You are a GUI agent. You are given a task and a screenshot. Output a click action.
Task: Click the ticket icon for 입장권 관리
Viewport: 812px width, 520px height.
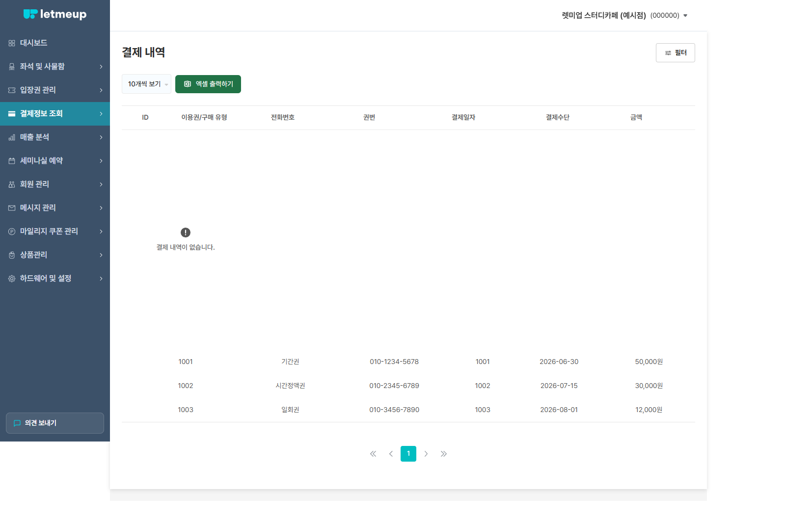12,90
